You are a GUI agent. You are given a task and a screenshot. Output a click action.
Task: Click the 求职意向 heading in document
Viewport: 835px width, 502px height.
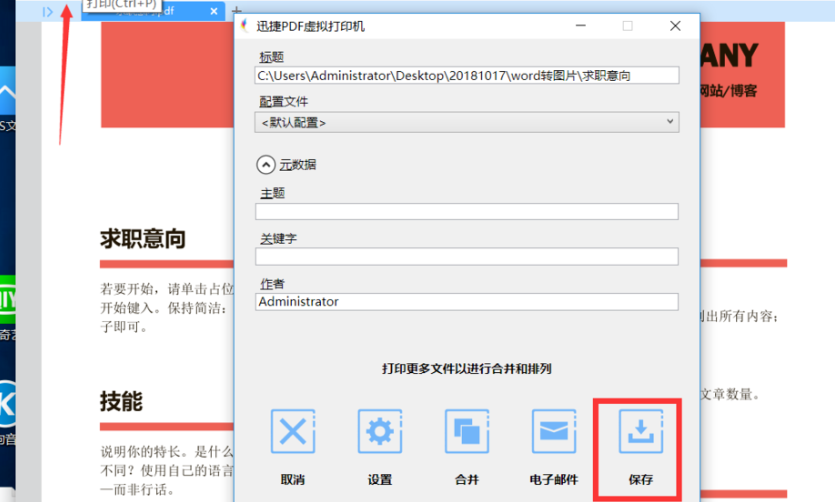143,238
